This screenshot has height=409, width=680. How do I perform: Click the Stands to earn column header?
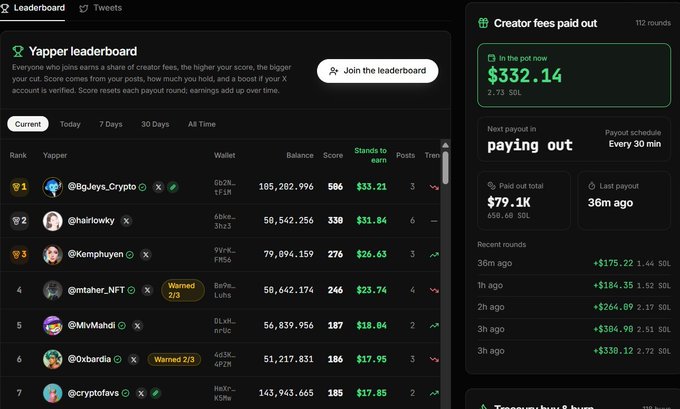(x=370, y=155)
